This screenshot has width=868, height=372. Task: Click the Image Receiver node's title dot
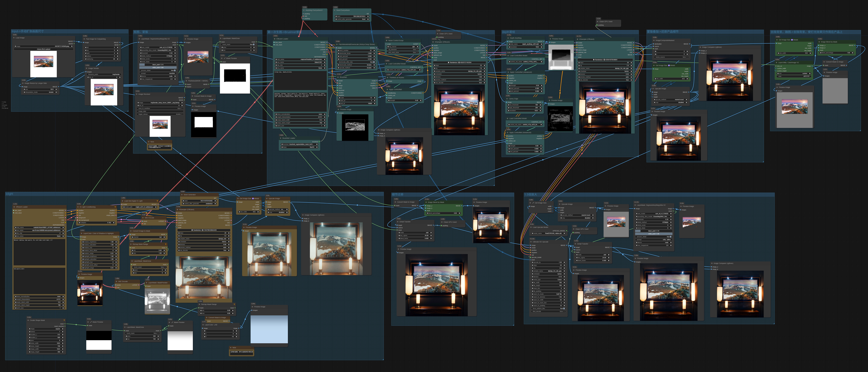coord(137,94)
